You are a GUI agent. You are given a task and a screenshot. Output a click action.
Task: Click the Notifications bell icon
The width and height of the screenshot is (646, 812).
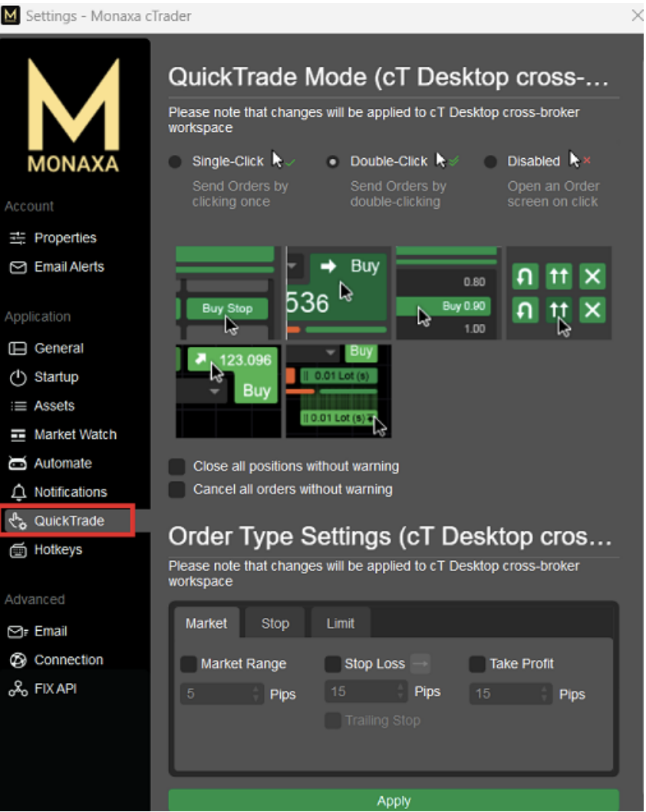click(x=18, y=493)
